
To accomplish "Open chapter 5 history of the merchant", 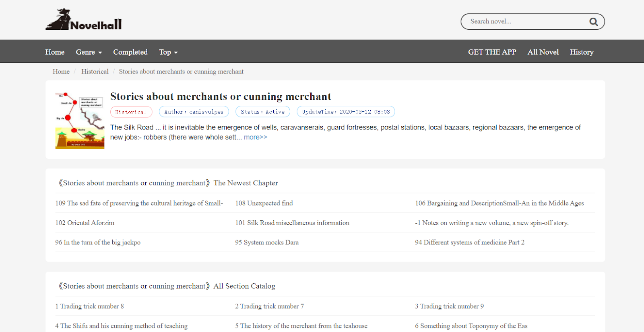I will (x=301, y=326).
